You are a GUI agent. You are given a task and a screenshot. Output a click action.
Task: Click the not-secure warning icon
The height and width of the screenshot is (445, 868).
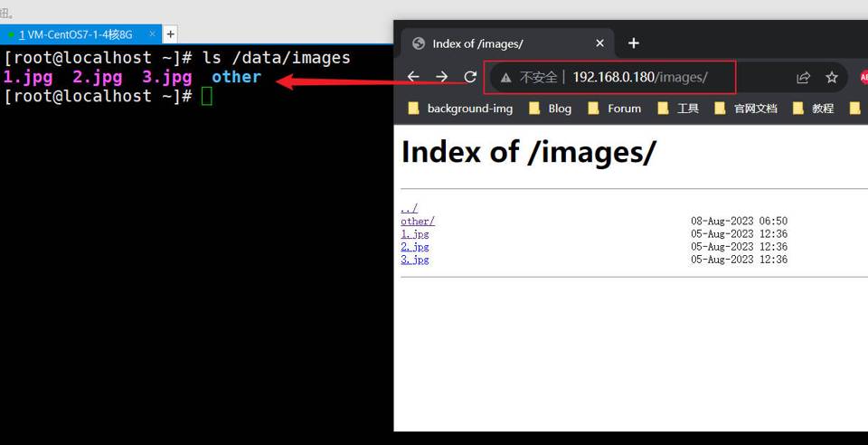click(x=506, y=78)
